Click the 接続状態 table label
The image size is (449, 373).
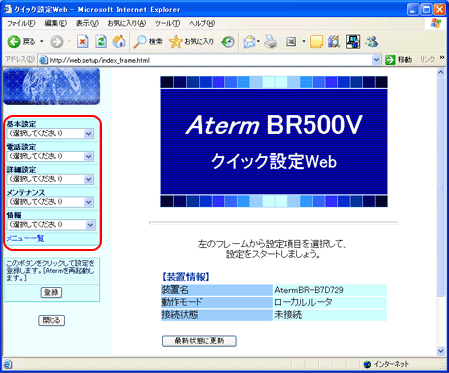point(180,315)
